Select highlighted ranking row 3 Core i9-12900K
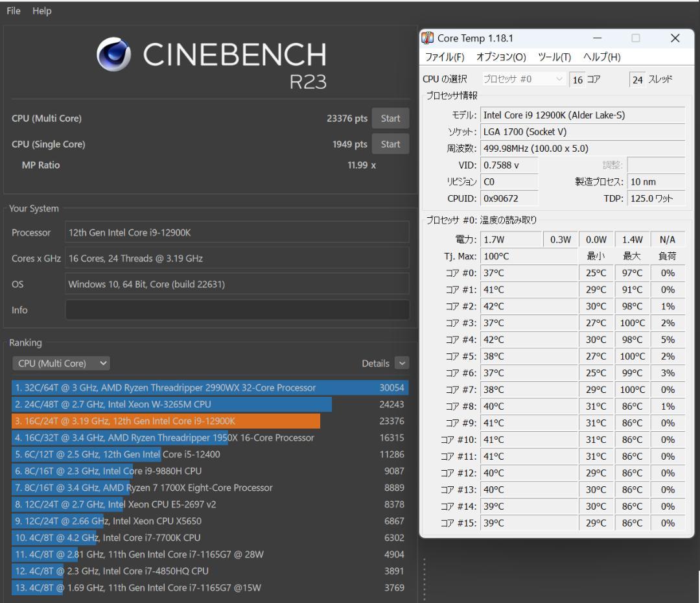This screenshot has width=700, height=603. click(x=210, y=421)
